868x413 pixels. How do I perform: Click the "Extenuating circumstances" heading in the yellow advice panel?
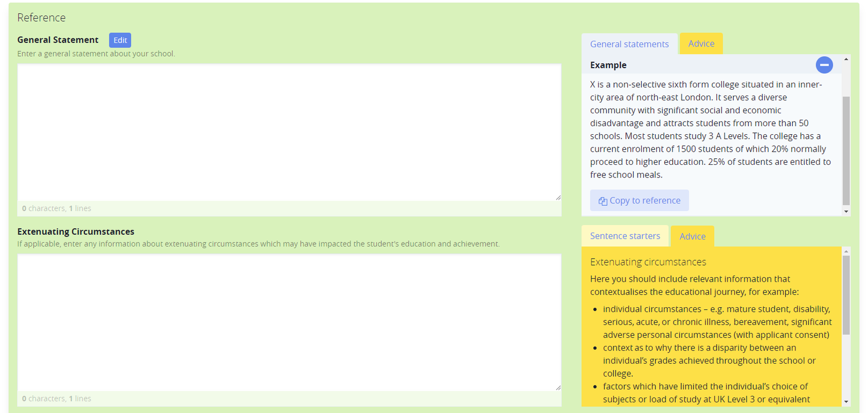coord(648,262)
